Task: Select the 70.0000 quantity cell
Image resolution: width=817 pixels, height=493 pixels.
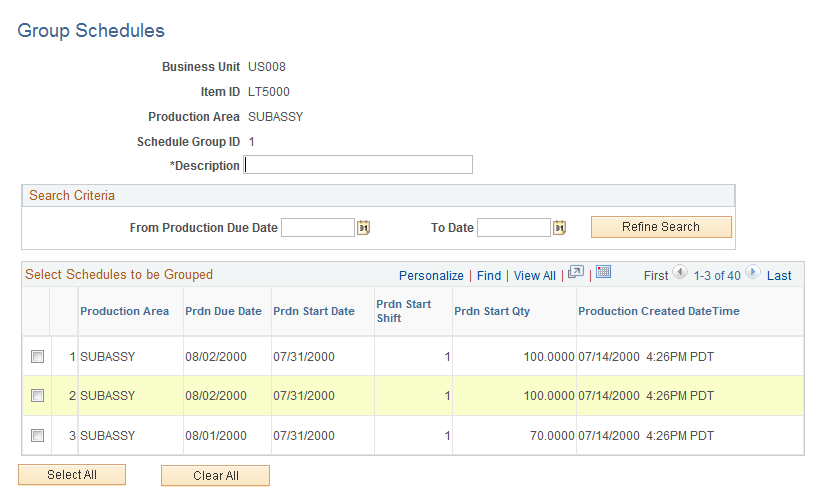Action: pyautogui.click(x=552, y=436)
